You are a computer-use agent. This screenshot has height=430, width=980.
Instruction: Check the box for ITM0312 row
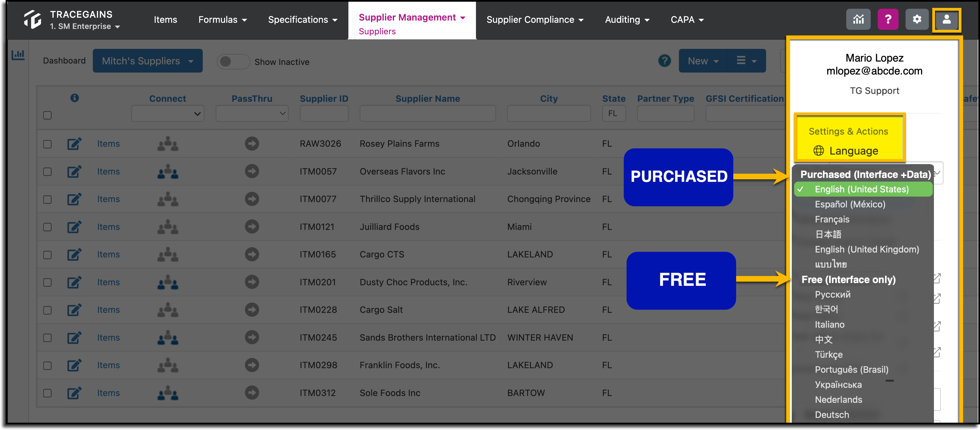click(x=47, y=393)
